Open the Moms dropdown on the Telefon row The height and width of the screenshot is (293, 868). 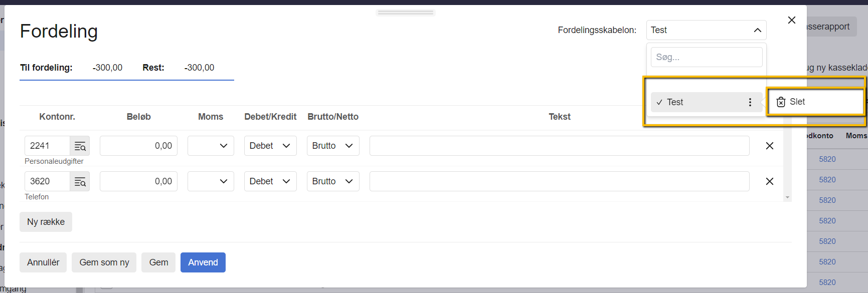tap(211, 181)
